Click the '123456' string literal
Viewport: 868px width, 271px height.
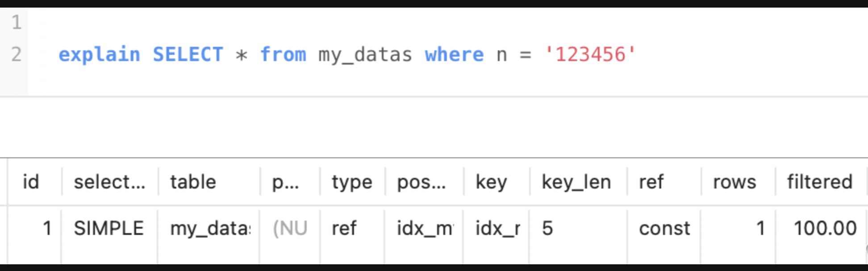click(x=590, y=54)
